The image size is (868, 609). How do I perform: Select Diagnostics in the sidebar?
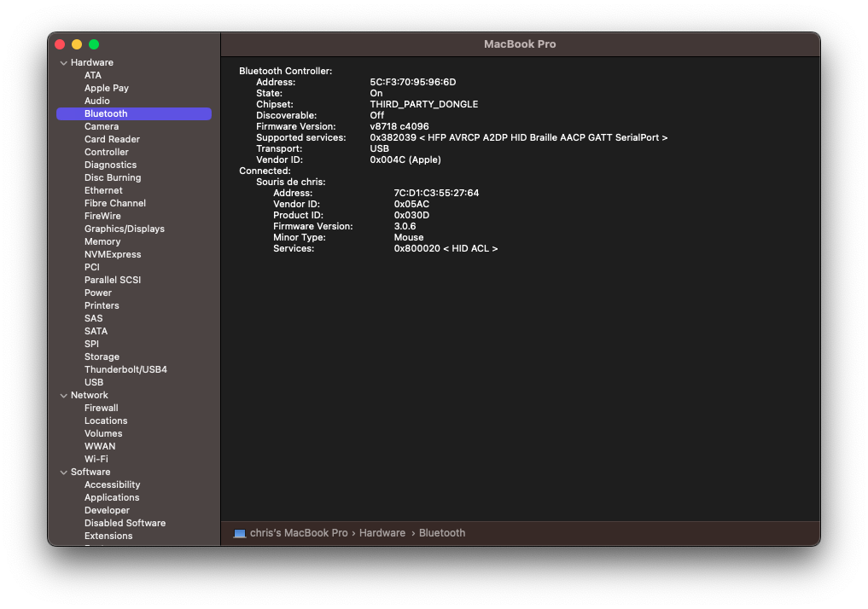point(110,165)
